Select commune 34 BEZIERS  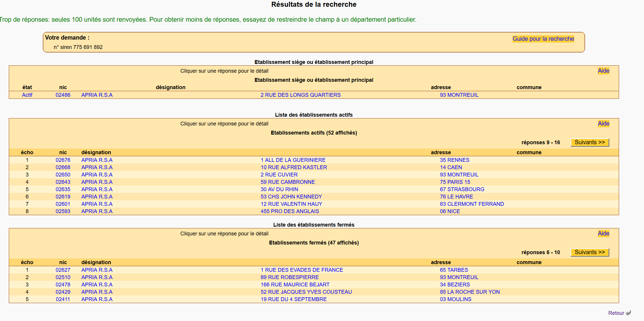coord(455,284)
